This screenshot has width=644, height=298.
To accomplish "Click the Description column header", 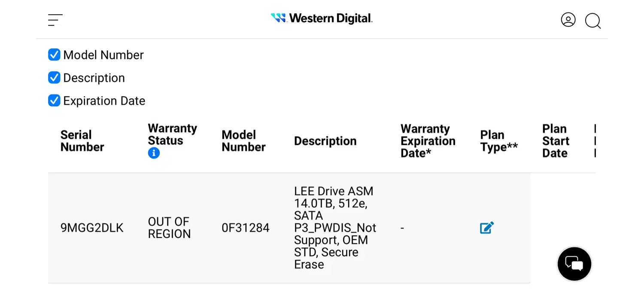I will (x=325, y=141).
